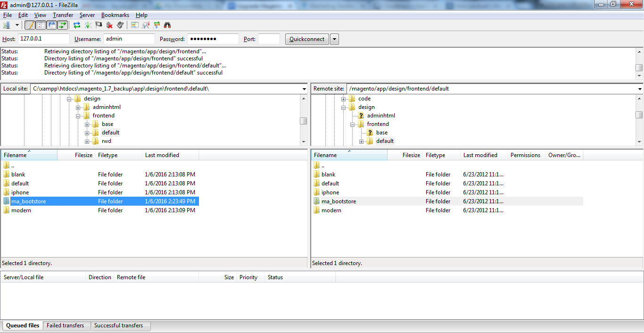The height and width of the screenshot is (333, 644).
Task: Select local parent directory '..' row
Action: click(x=100, y=166)
